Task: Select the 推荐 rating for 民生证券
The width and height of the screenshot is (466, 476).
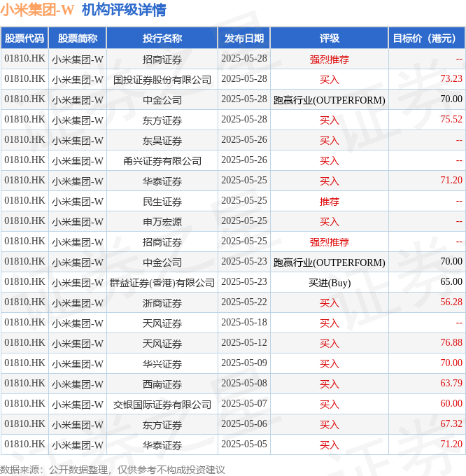Action: (x=329, y=202)
